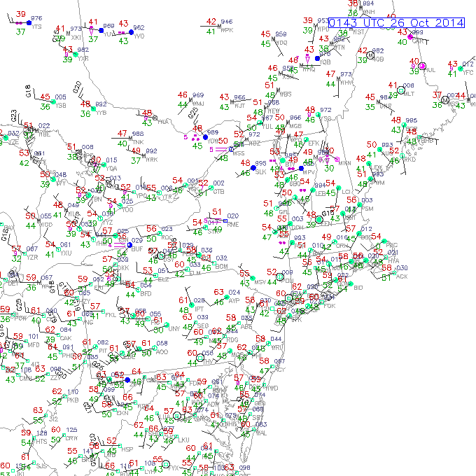The image size is (476, 476).
Task: Select the YTS station label
Action: 36,27
